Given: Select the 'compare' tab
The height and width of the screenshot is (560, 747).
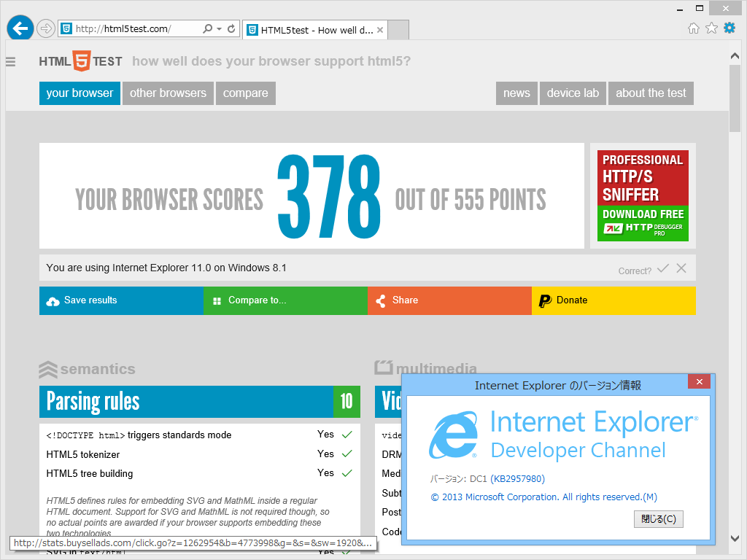Looking at the screenshot, I should click(x=245, y=93).
